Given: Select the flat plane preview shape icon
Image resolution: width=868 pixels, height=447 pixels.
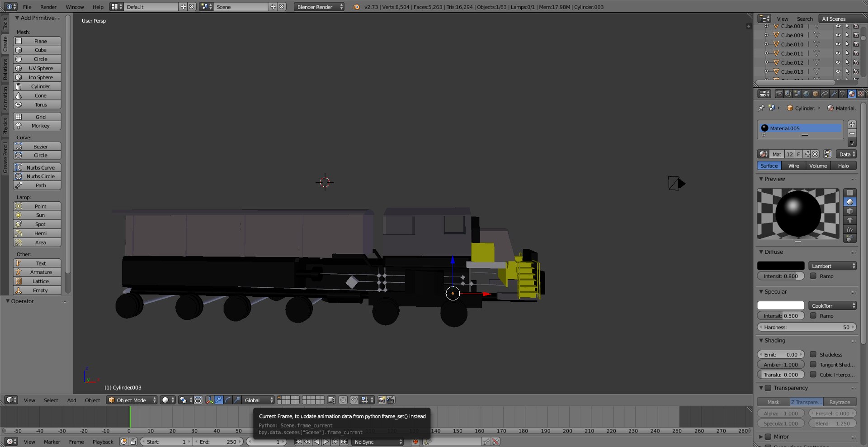Looking at the screenshot, I should [850, 193].
